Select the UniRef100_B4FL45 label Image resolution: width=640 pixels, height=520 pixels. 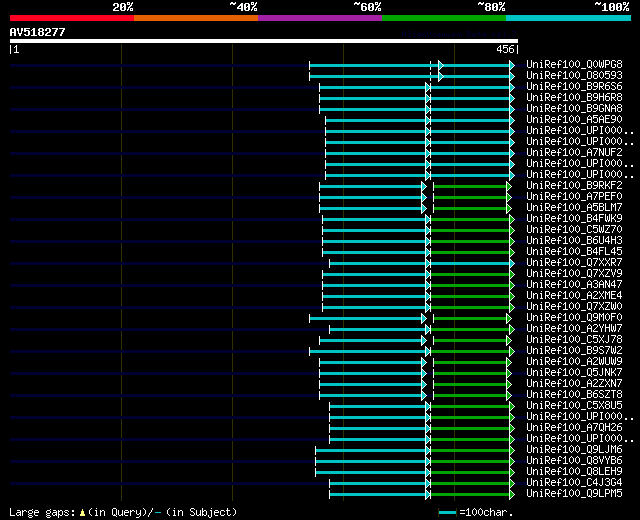tap(574, 251)
